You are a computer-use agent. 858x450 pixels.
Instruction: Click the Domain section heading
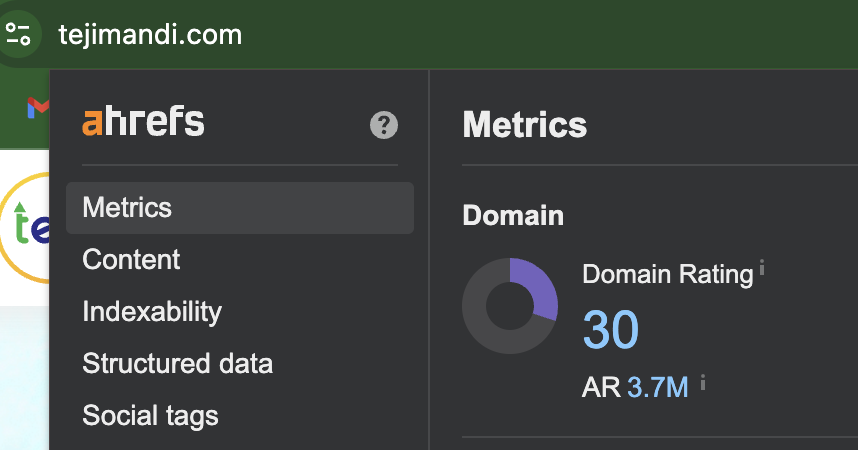point(513,215)
